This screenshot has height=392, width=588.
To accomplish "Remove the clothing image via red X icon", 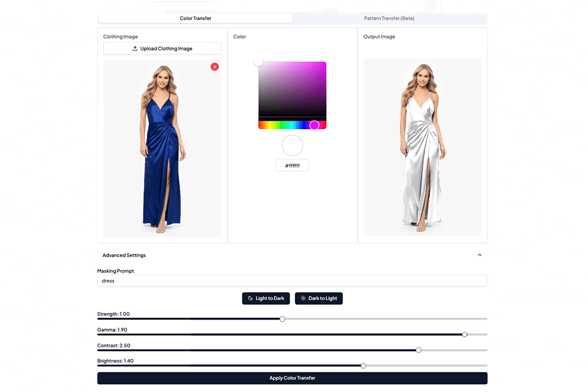I will pyautogui.click(x=214, y=67).
